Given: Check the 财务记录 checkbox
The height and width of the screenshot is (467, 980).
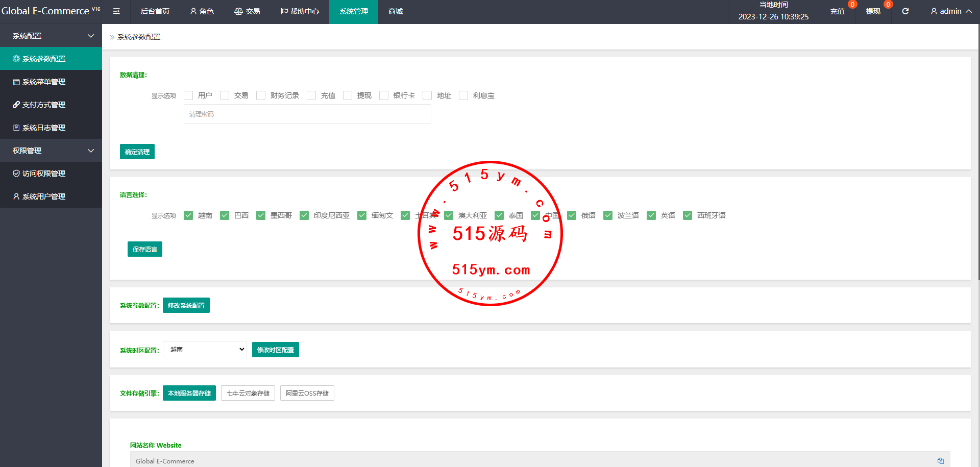Looking at the screenshot, I should click(261, 95).
